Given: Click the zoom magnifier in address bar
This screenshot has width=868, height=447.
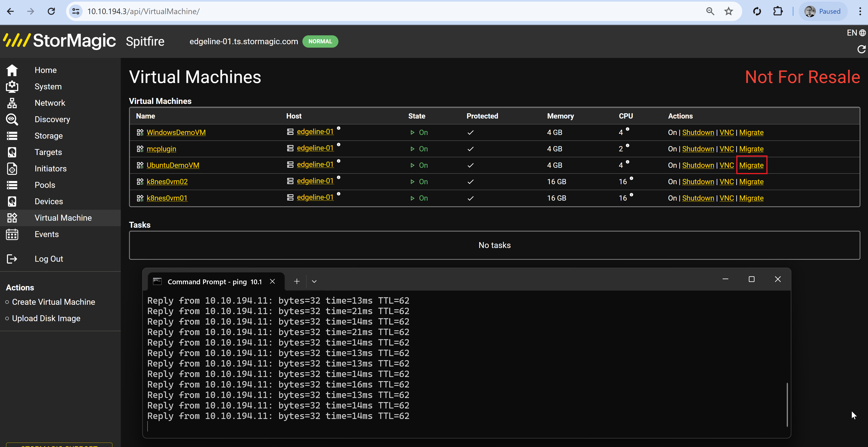Looking at the screenshot, I should coord(710,11).
